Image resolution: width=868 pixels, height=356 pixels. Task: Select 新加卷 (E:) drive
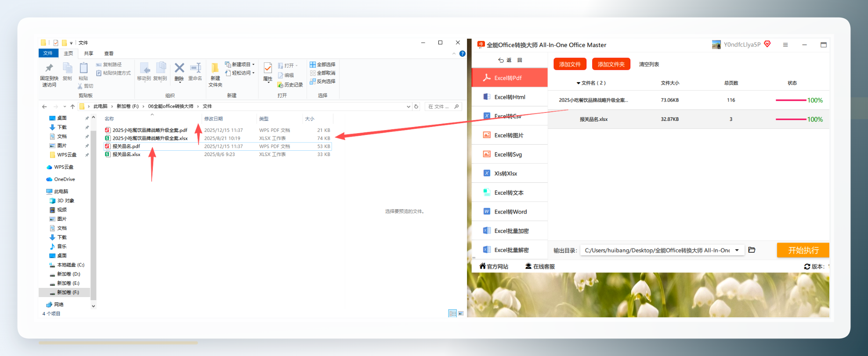pos(68,283)
